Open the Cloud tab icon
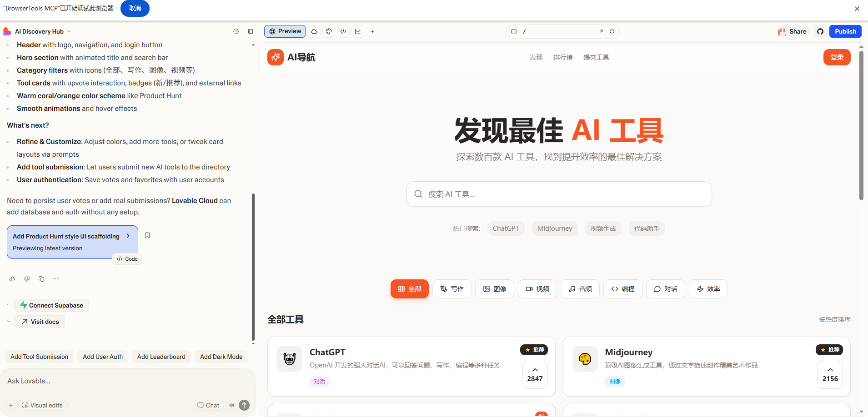868x417 pixels. (314, 31)
